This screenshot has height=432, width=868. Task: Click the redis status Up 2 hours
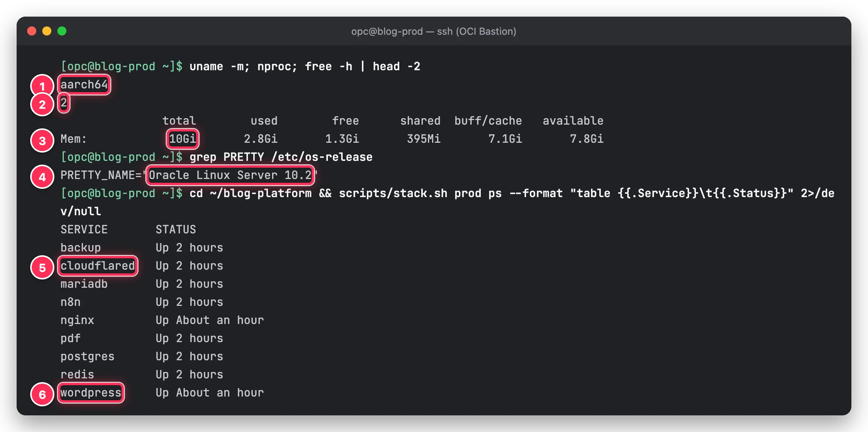(189, 375)
